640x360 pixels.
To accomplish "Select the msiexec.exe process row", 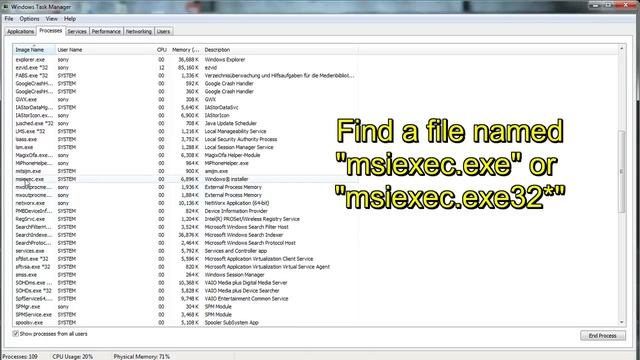I will 185,179.
